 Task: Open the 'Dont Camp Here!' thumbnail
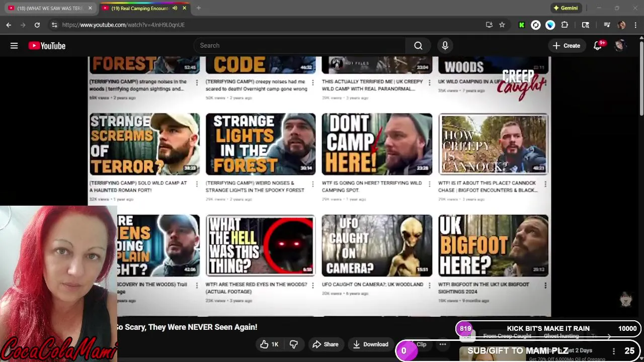pyautogui.click(x=377, y=144)
